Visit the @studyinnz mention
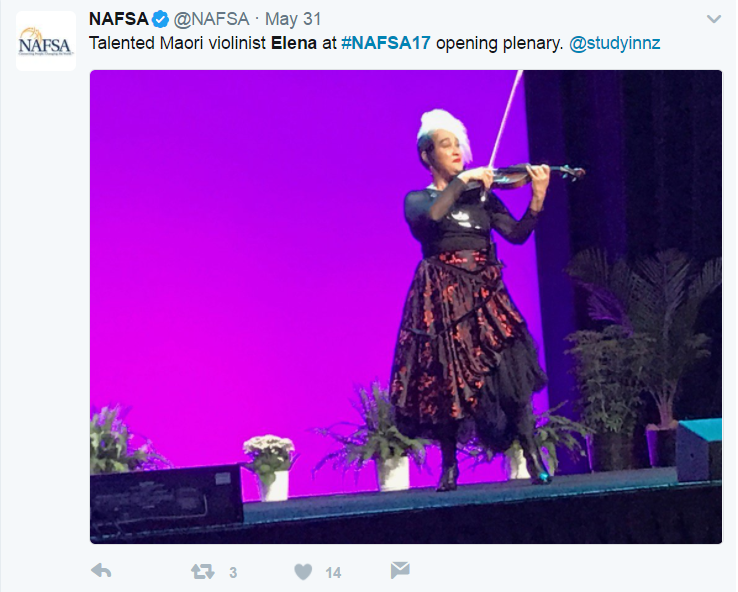Viewport: 738px width, 592px height. click(x=614, y=43)
